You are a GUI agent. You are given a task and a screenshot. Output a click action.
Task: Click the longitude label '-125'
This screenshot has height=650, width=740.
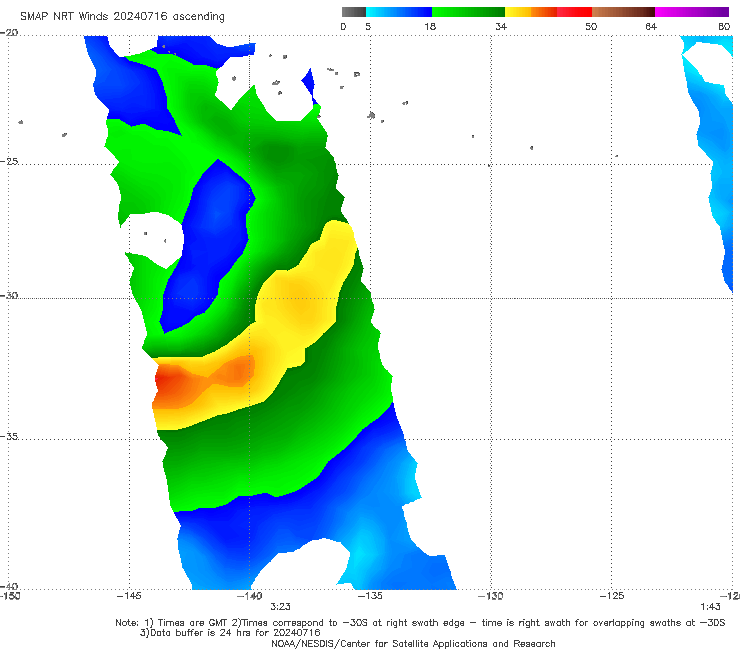pos(612,596)
